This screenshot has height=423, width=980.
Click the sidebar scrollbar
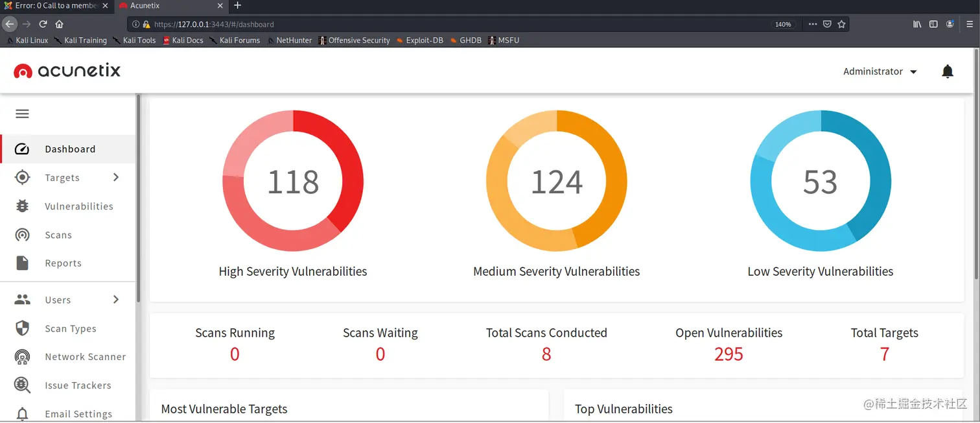(138, 199)
